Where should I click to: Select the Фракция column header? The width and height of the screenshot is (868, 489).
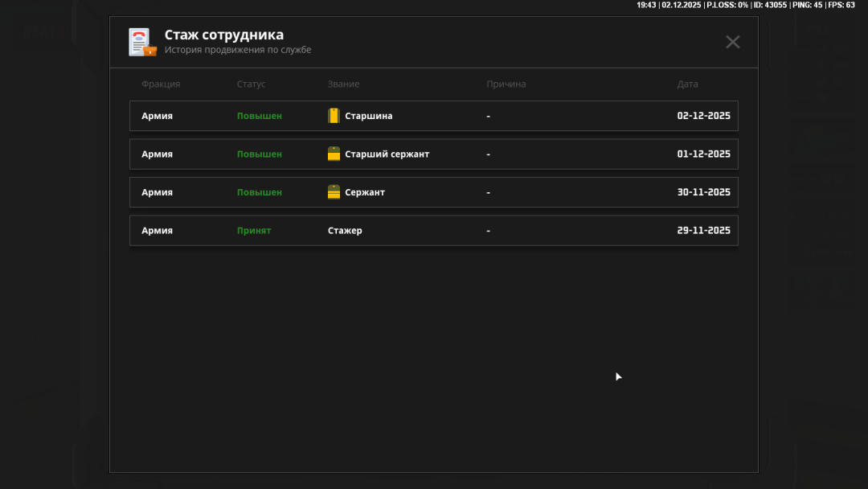[x=161, y=84]
